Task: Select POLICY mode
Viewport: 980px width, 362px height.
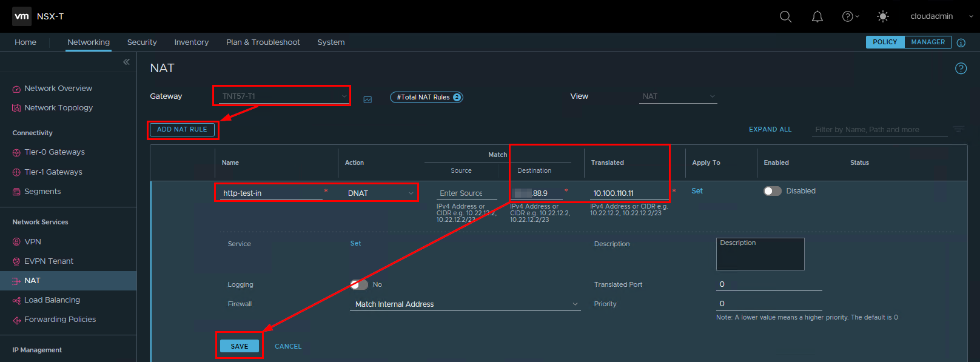Action: 885,42
